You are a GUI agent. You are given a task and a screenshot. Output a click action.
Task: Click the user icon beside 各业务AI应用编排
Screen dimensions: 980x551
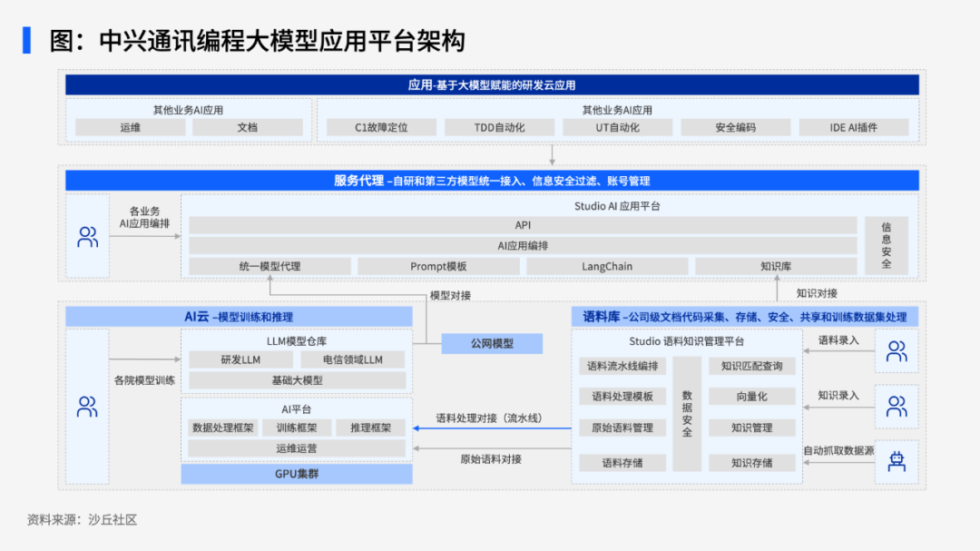87,238
